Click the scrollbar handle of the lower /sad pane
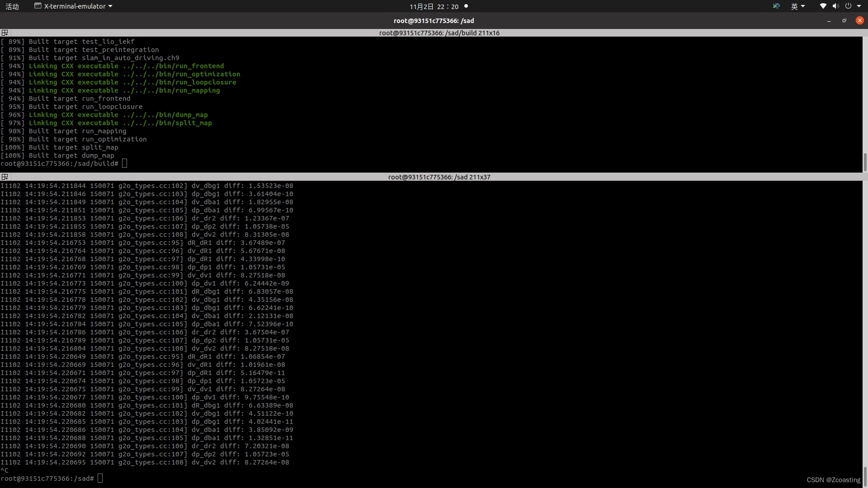 pyautogui.click(x=865, y=476)
